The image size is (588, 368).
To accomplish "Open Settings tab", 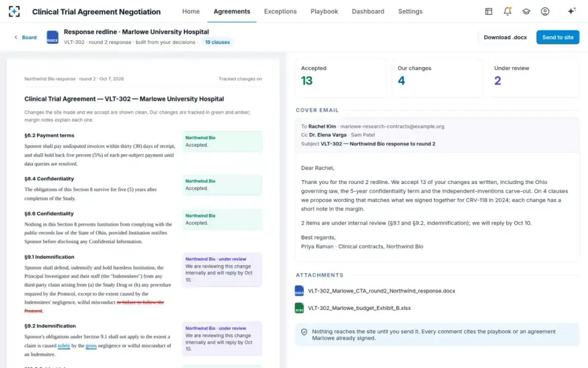I will coord(410,11).
